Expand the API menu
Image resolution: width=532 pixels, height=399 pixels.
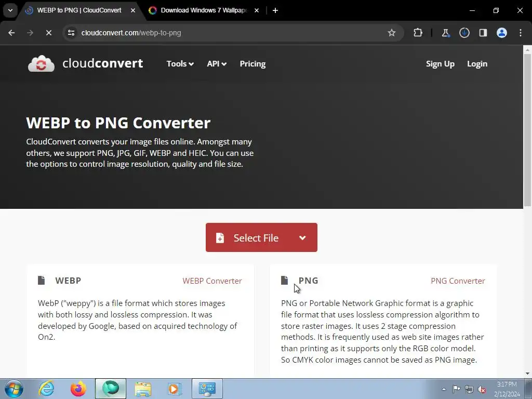coord(217,64)
